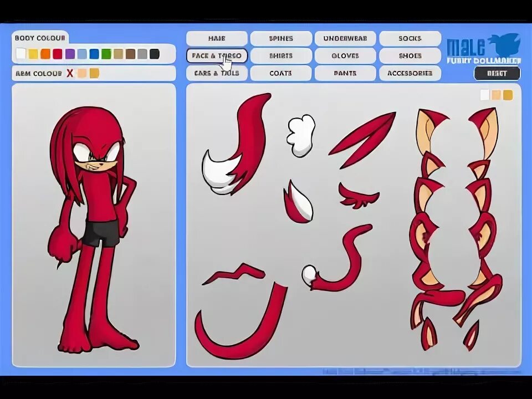This screenshot has width=532, height=399.
Task: Set body colour to brown
Action: [131, 54]
